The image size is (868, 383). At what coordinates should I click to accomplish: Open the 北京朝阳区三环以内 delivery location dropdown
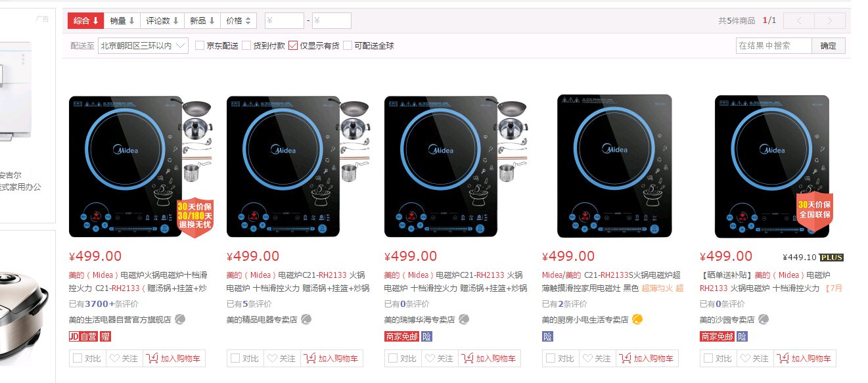pyautogui.click(x=143, y=46)
